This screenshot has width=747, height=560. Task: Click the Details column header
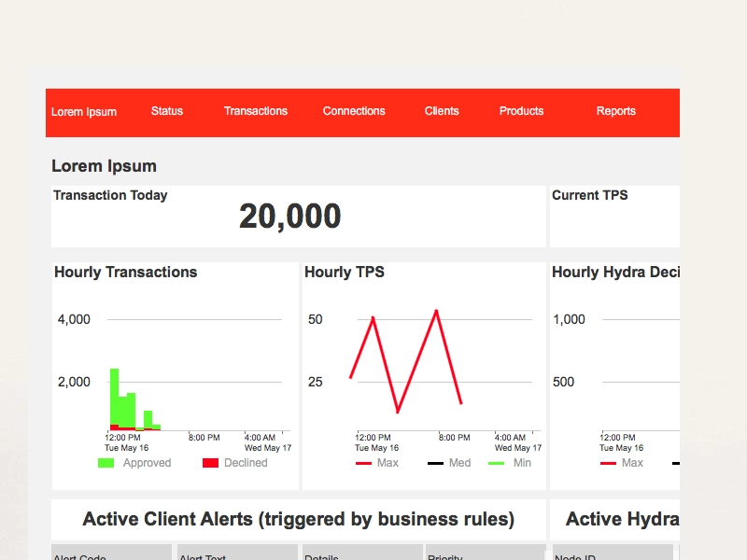coord(362,553)
